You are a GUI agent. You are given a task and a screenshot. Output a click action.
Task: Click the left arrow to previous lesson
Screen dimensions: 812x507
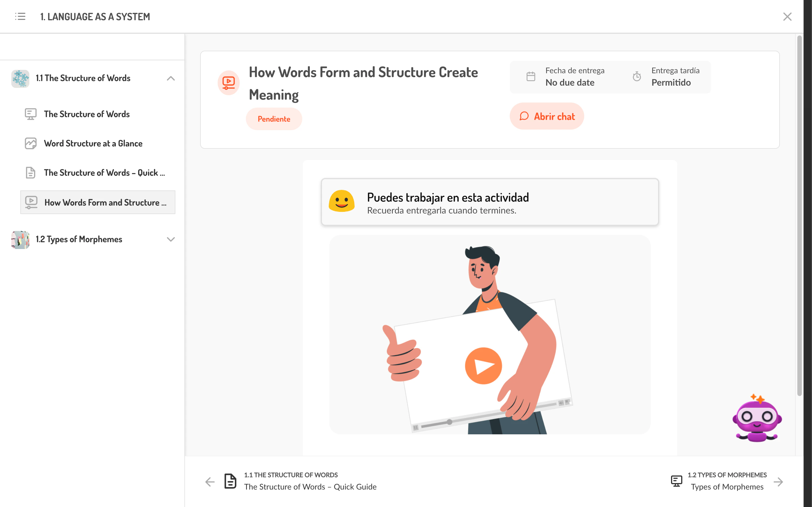tap(210, 482)
